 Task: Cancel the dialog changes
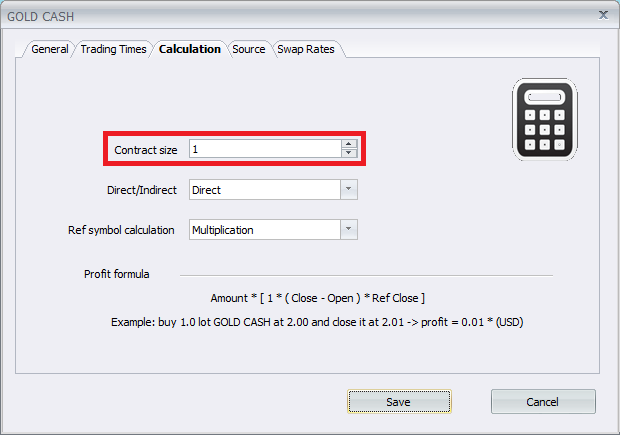pos(543,401)
